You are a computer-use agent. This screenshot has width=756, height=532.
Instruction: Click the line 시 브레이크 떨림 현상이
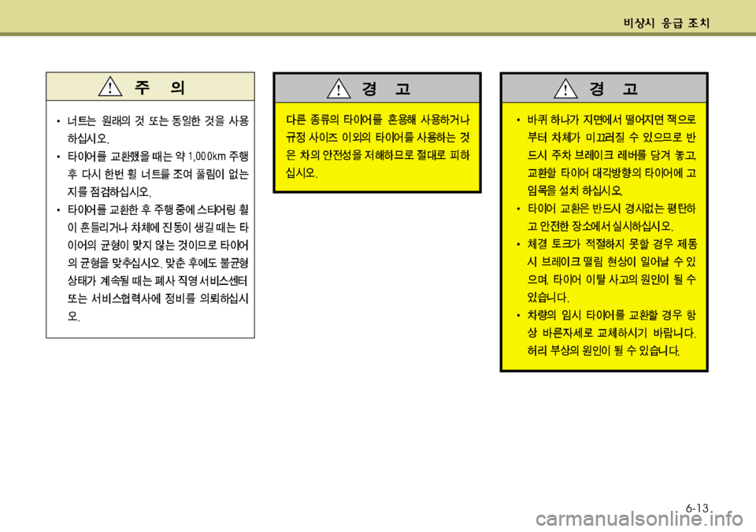click(x=612, y=262)
